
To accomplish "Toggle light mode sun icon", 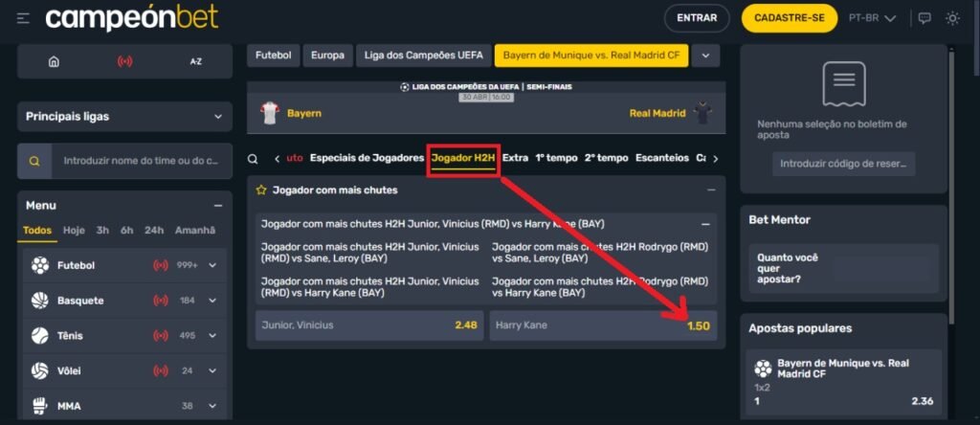I will pyautogui.click(x=952, y=18).
